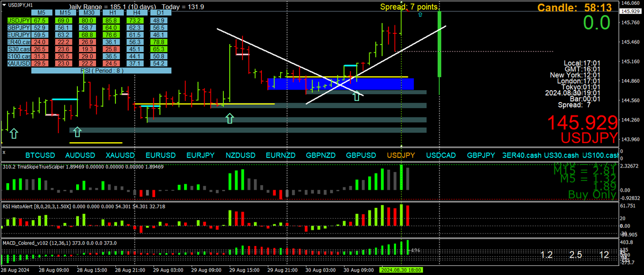This screenshot has height=275, width=644.
Task: Click the RSI HistoAlert indicator label
Action: point(83,206)
